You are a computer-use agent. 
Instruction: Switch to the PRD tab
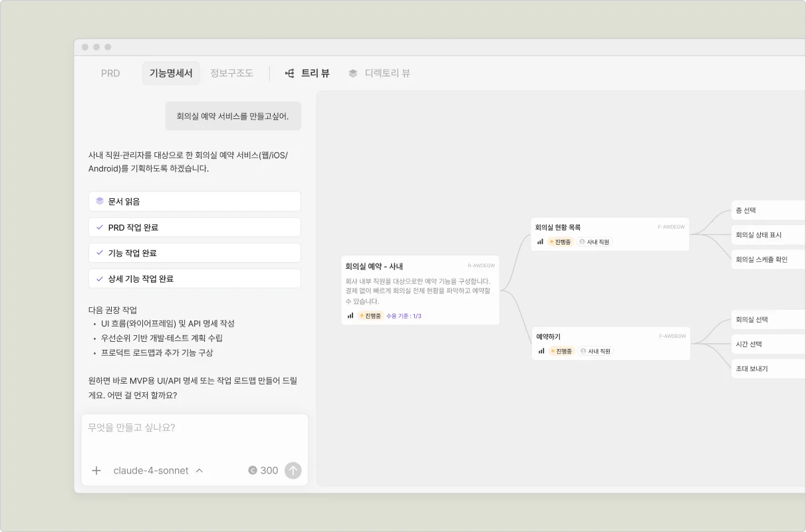[x=110, y=74]
